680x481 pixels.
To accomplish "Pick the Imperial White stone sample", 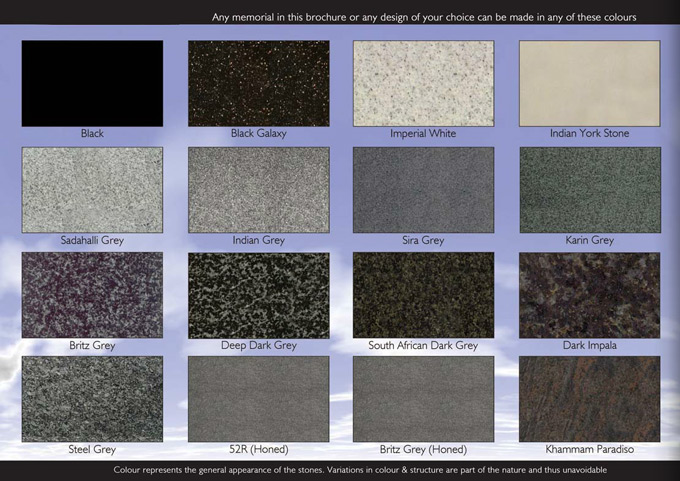I will (x=423, y=84).
